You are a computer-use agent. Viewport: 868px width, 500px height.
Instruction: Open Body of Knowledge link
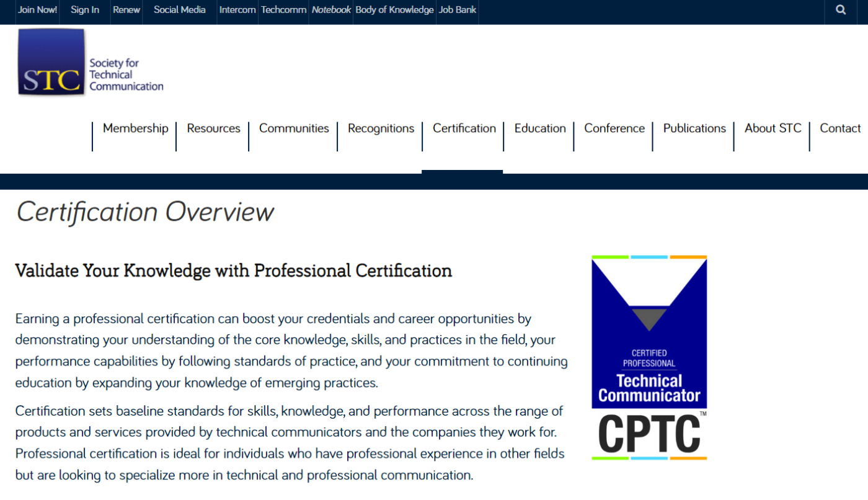(394, 10)
